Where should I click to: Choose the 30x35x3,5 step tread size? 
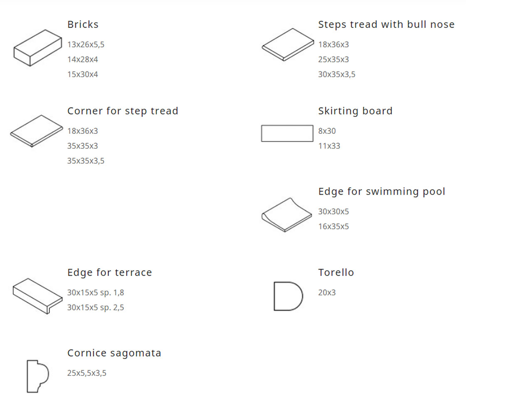pyautogui.click(x=337, y=74)
